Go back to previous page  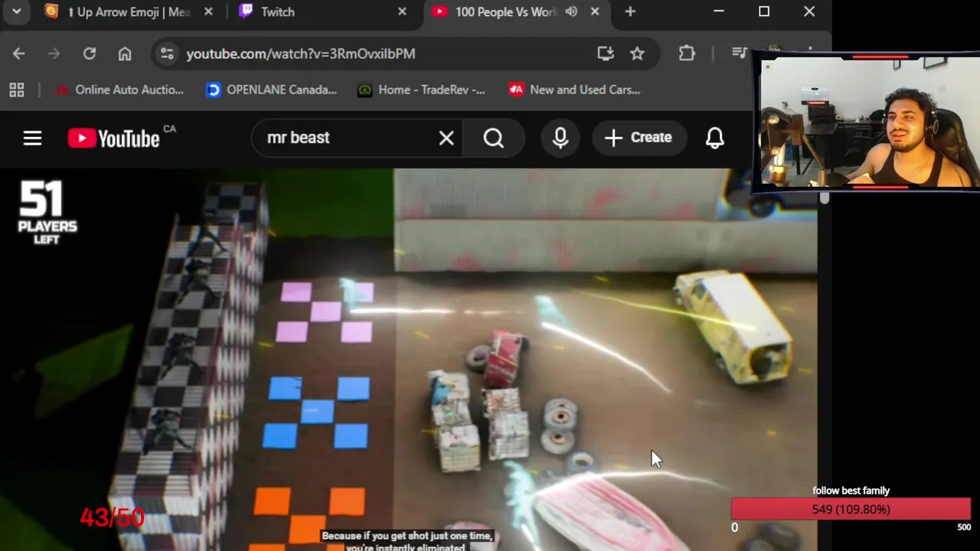[19, 54]
